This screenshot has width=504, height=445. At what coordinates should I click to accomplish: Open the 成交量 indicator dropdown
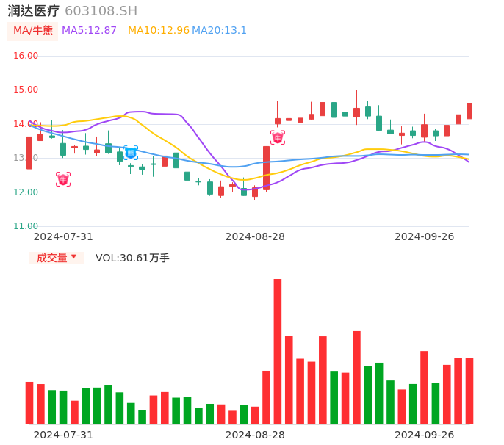[57, 258]
